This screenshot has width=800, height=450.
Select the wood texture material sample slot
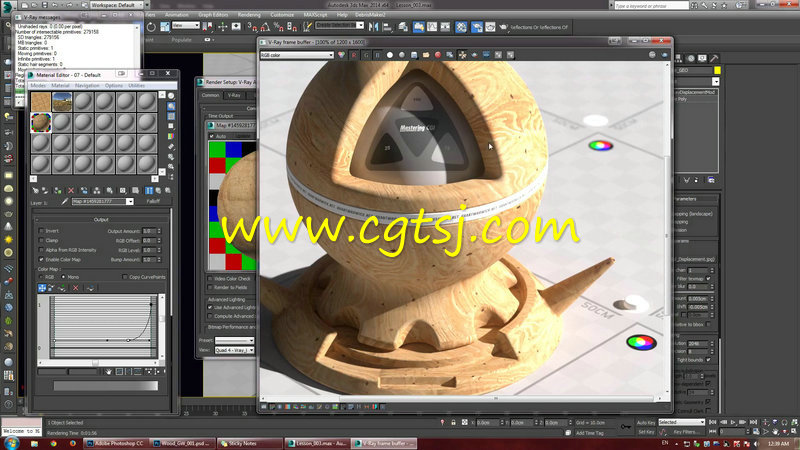point(41,102)
